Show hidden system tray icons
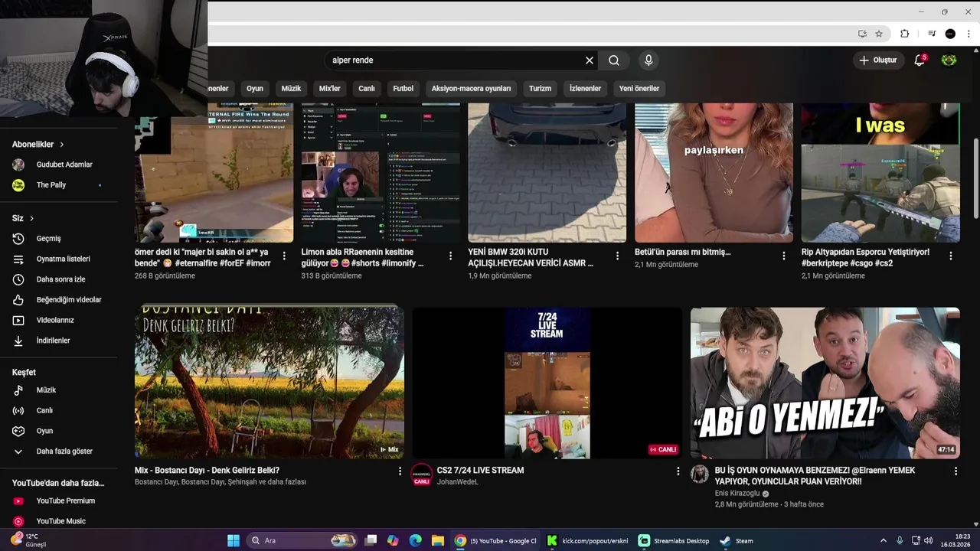This screenshot has height=551, width=980. (x=884, y=540)
